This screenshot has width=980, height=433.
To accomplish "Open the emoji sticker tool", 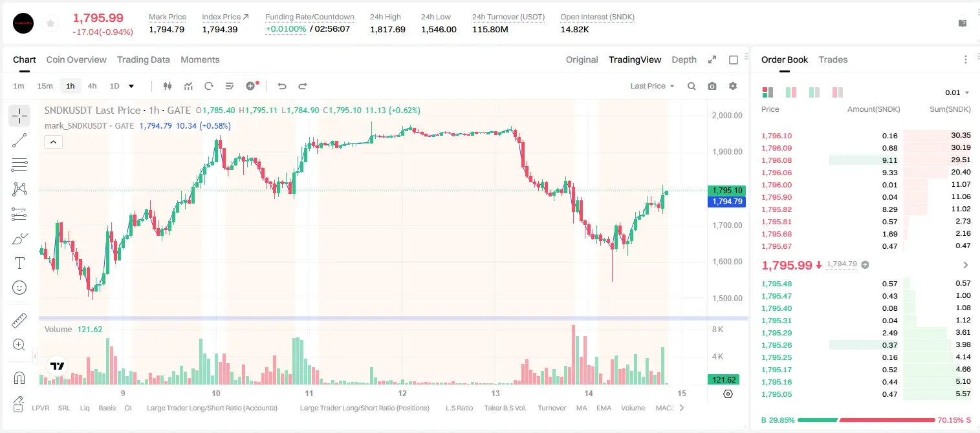I will tap(19, 288).
